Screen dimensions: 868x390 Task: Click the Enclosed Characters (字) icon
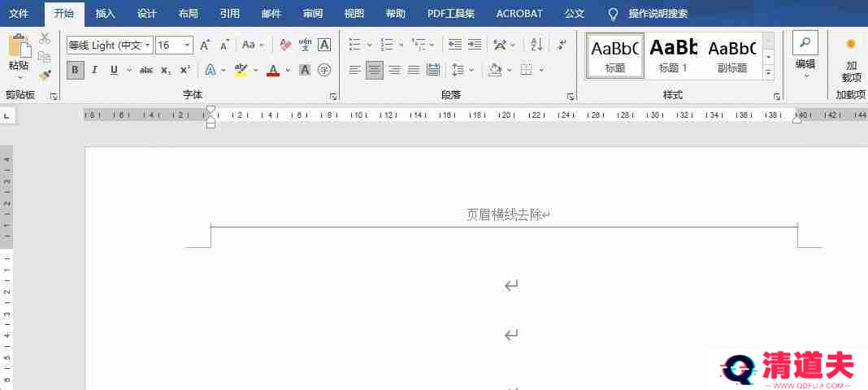coord(324,70)
